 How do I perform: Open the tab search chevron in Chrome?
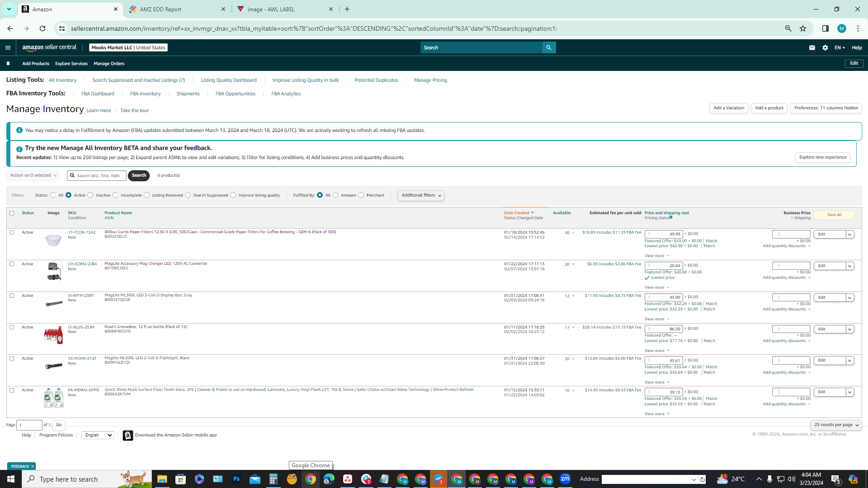[x=9, y=9]
